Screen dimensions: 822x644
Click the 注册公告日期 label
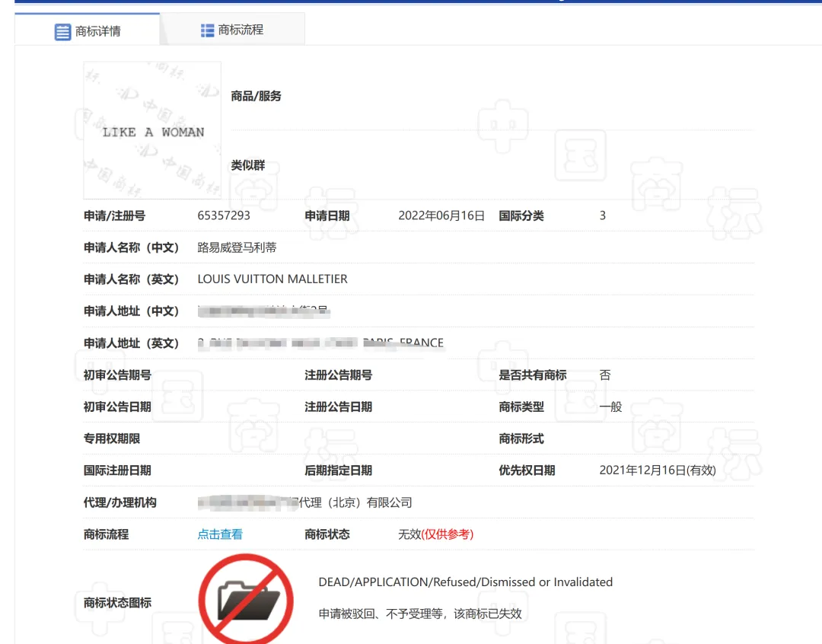tap(338, 407)
